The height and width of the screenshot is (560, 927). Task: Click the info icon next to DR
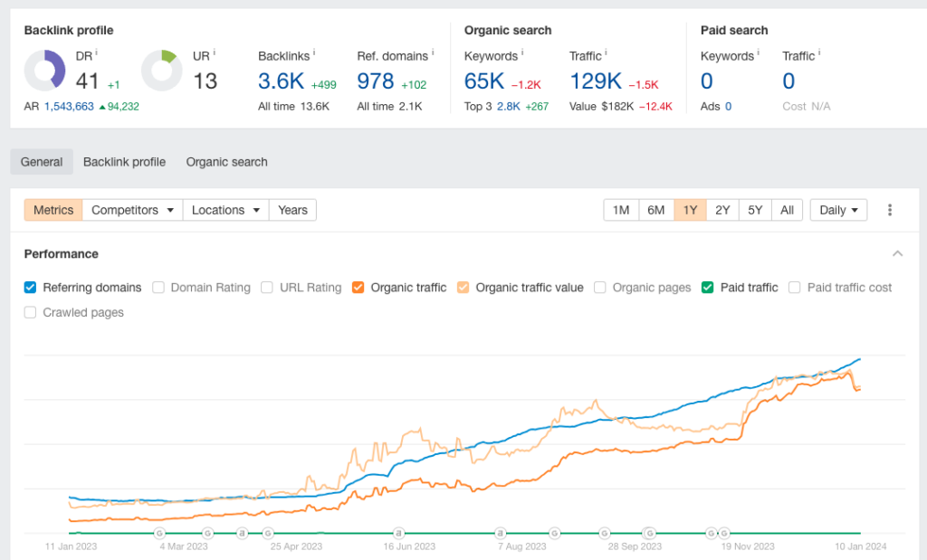(x=97, y=54)
